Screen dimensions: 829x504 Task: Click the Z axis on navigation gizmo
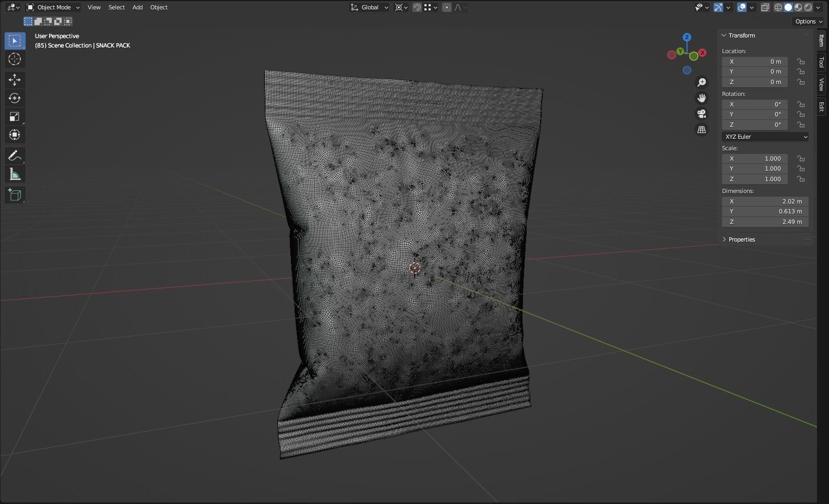click(x=687, y=37)
